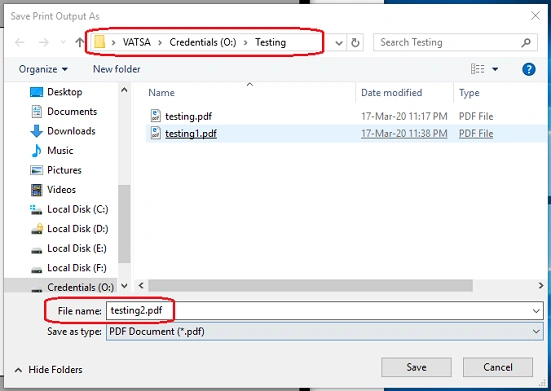Open Pictures in the navigation pane
This screenshot has height=391, width=551.
56,170
